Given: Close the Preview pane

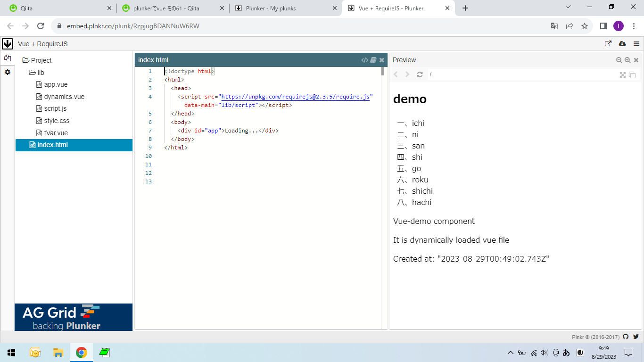Looking at the screenshot, I should pos(636,60).
